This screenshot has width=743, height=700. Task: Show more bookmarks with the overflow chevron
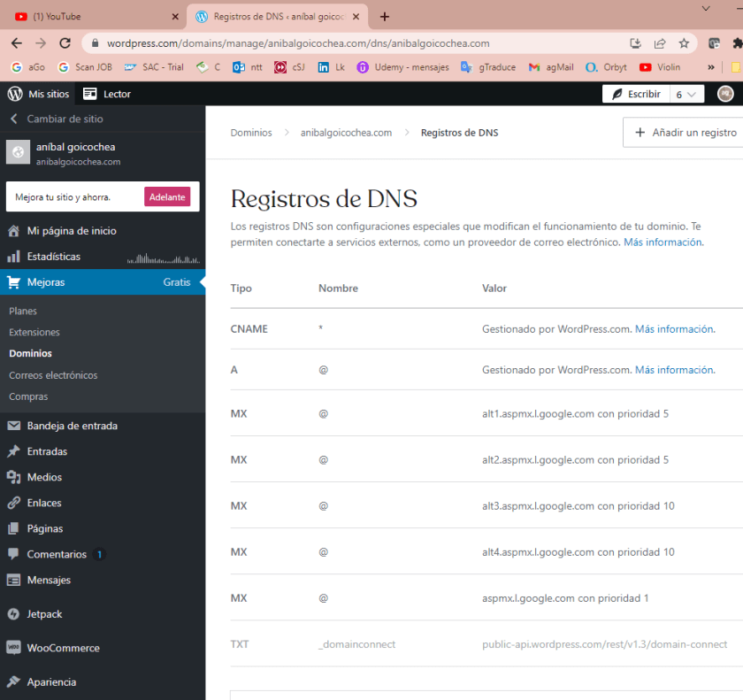(x=711, y=66)
